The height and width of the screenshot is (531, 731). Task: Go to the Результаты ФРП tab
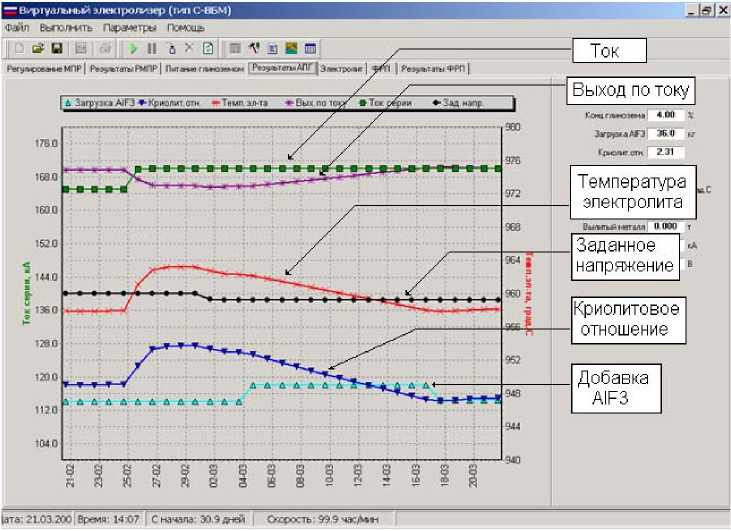435,69
